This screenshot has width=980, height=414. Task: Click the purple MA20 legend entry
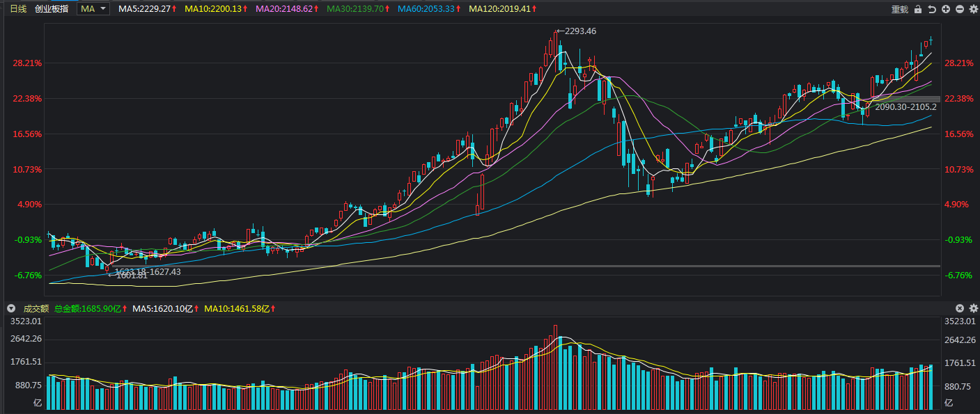(x=287, y=9)
